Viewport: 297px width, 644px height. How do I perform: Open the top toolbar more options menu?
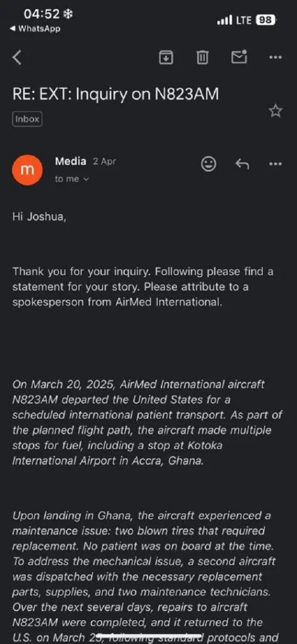pos(275,57)
